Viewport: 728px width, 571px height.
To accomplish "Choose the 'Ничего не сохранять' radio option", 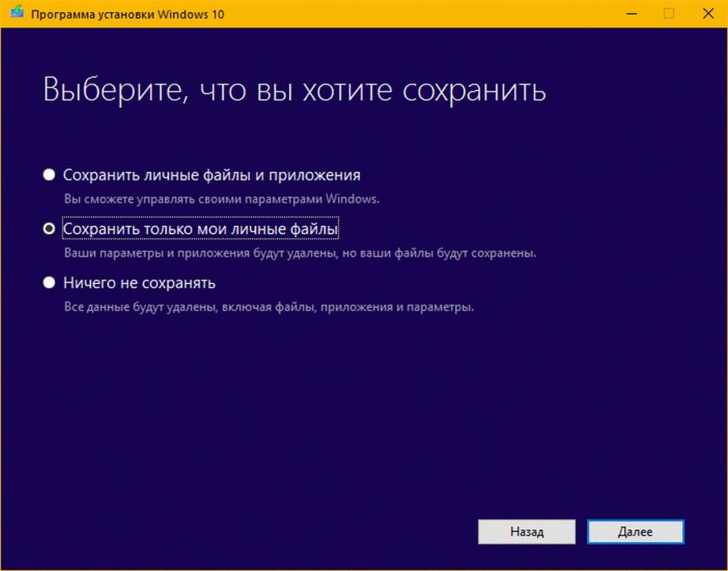I will (x=49, y=282).
